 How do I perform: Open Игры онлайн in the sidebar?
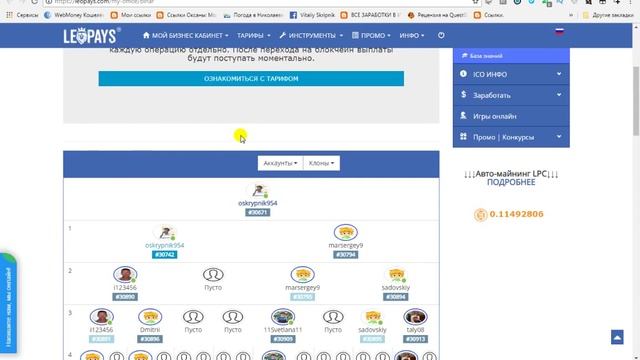(511, 116)
